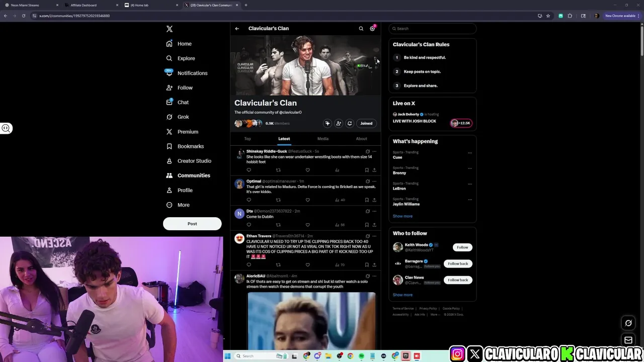Screen dimensions: 644x362
Task: Switch to the Top tab
Action: pos(248,139)
